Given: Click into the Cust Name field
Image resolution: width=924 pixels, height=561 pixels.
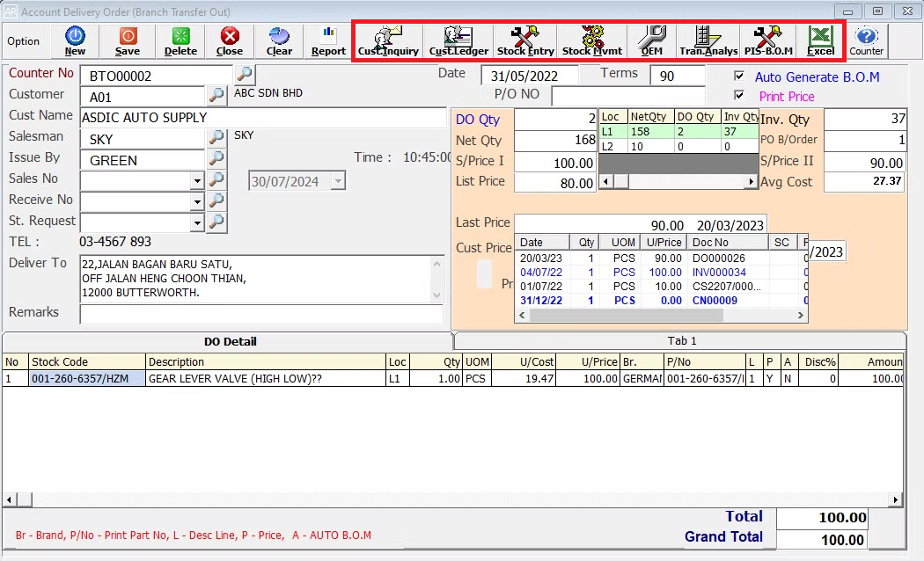Looking at the screenshot, I should pyautogui.click(x=263, y=118).
